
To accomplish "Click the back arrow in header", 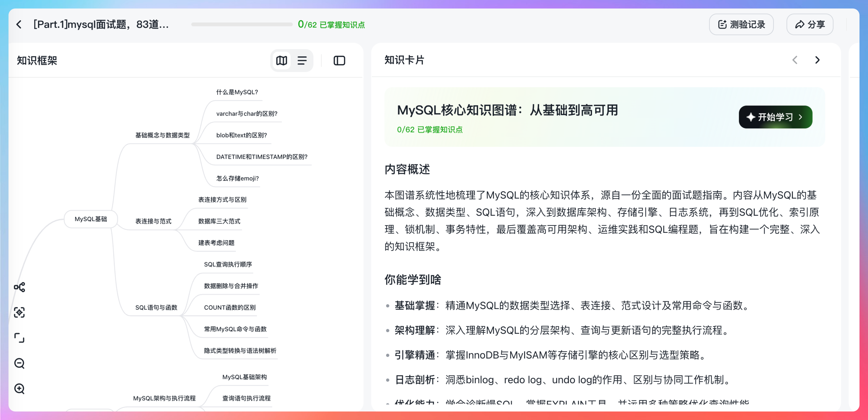I will coord(19,24).
